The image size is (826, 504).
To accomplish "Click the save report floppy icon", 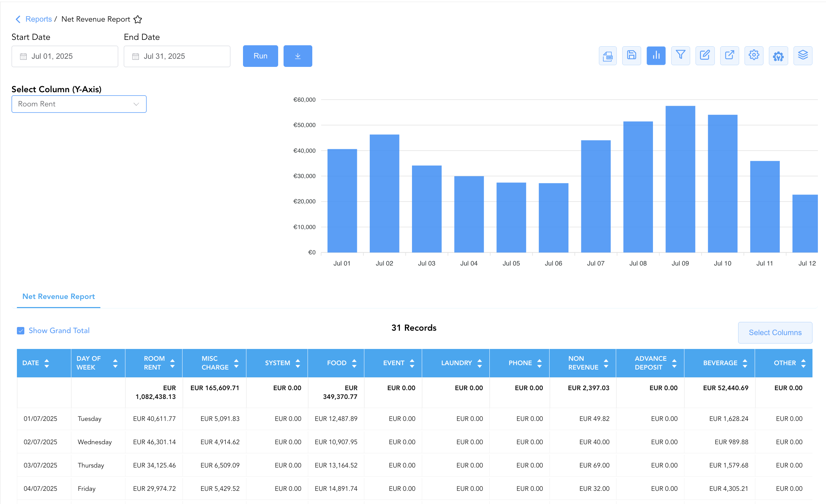I will (x=631, y=56).
